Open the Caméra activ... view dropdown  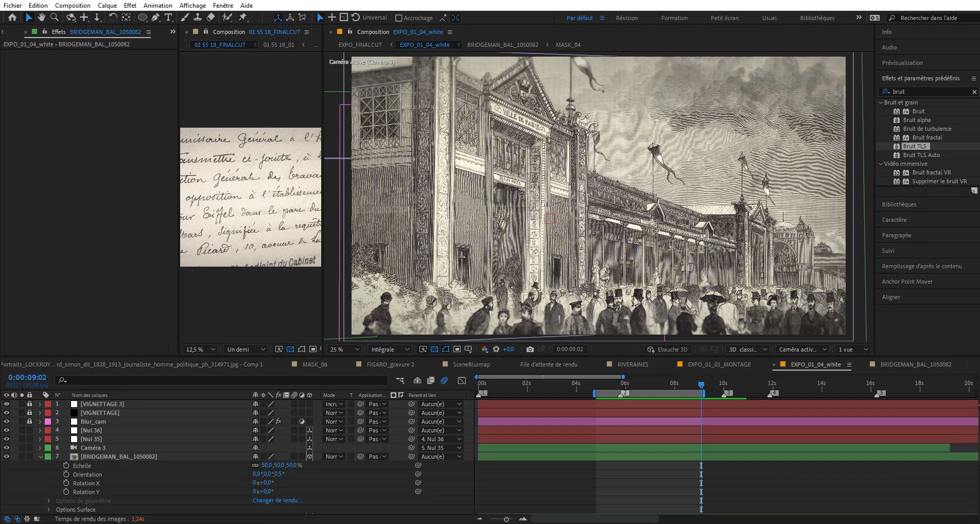(802, 350)
